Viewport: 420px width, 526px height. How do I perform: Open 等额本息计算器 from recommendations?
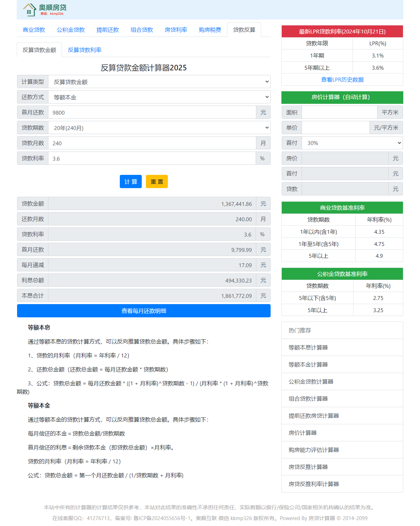(x=308, y=348)
